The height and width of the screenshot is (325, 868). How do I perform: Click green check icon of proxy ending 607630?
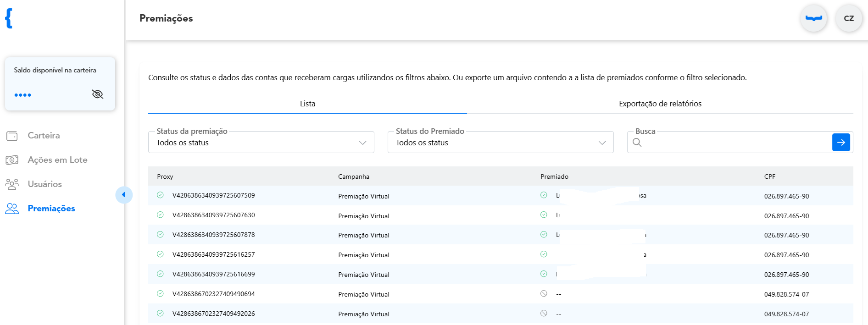[160, 215]
